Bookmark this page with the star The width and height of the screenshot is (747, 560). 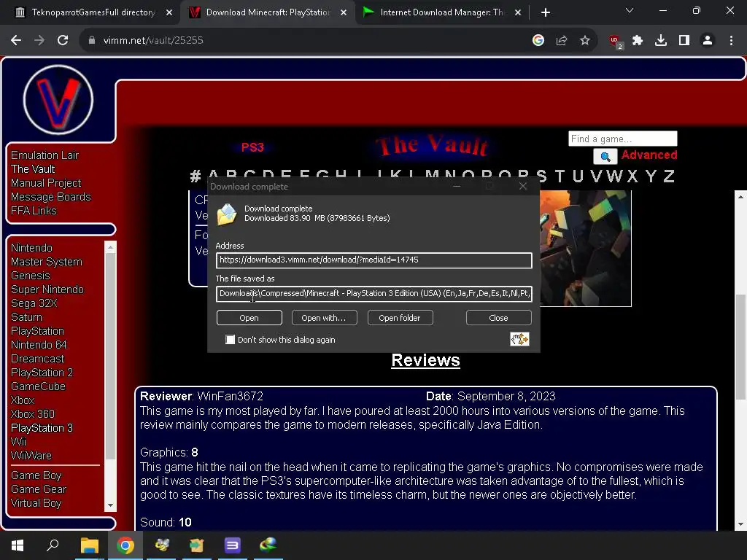(x=585, y=41)
